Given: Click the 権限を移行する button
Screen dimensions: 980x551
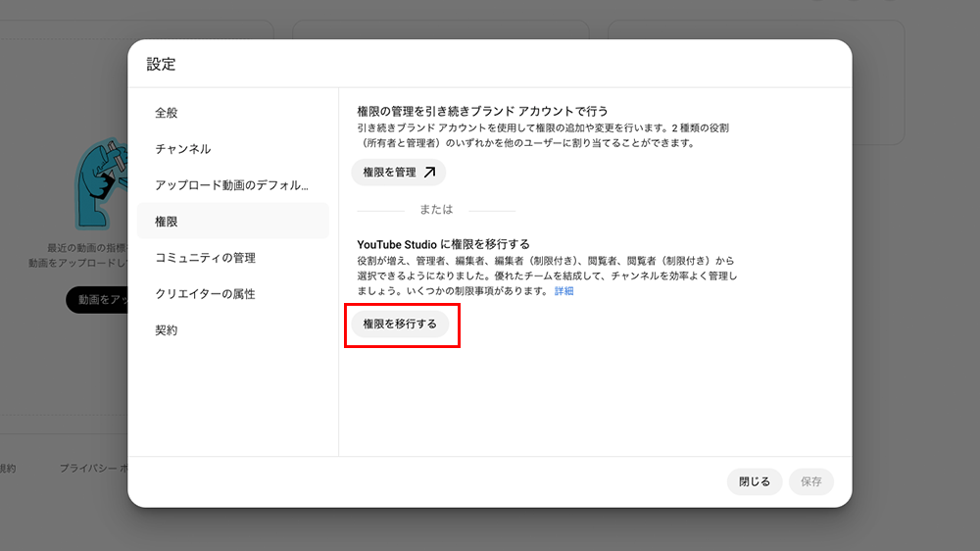Looking at the screenshot, I should 400,324.
